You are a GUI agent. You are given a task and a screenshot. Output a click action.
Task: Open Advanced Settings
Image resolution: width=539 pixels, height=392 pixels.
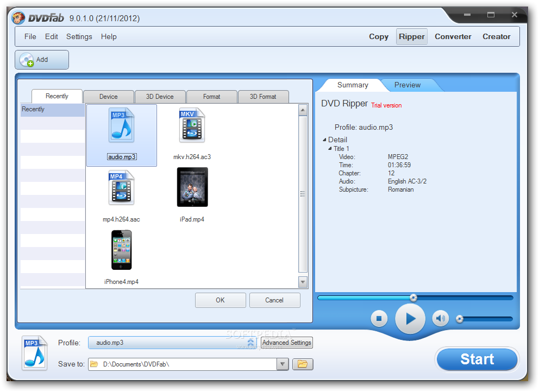click(x=287, y=343)
